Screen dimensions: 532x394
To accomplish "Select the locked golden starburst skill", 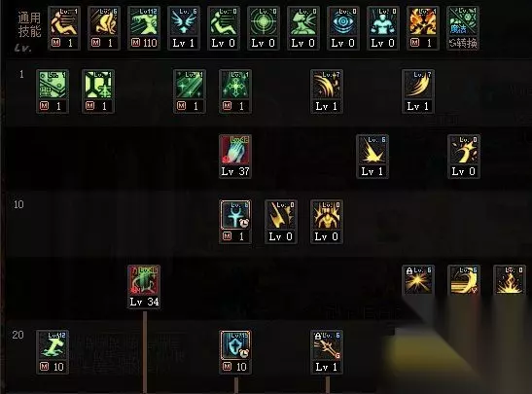I will [418, 280].
